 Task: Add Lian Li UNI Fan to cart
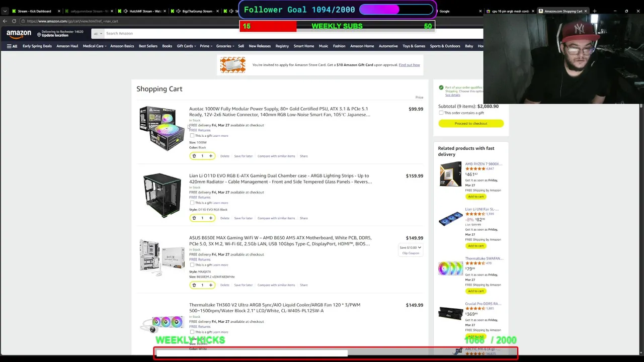click(x=475, y=246)
